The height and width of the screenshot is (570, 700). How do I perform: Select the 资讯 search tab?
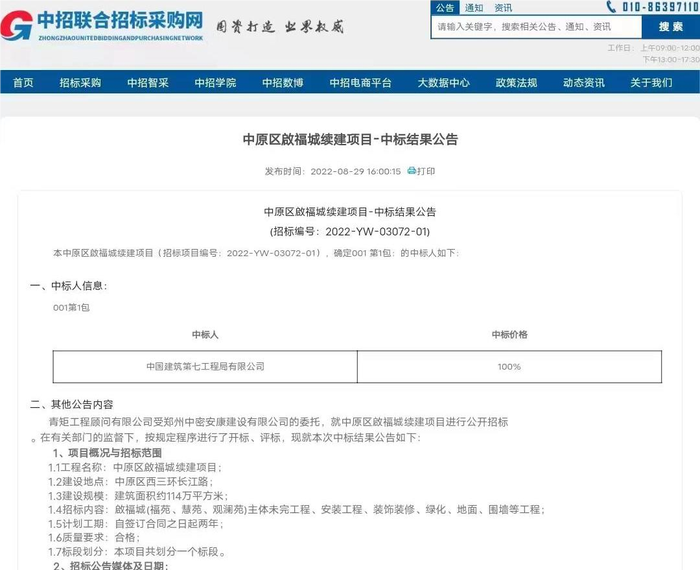(503, 8)
